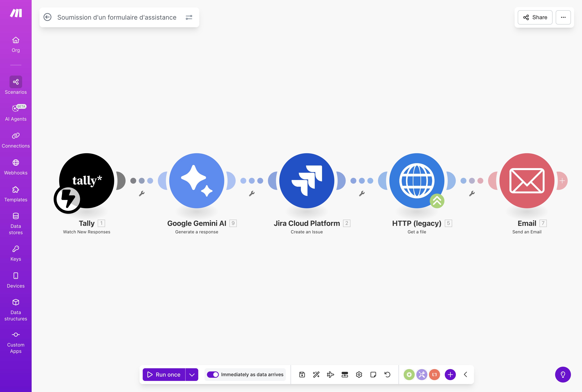Open the airplane explain flow icon
582x392 pixels.
click(x=330, y=375)
